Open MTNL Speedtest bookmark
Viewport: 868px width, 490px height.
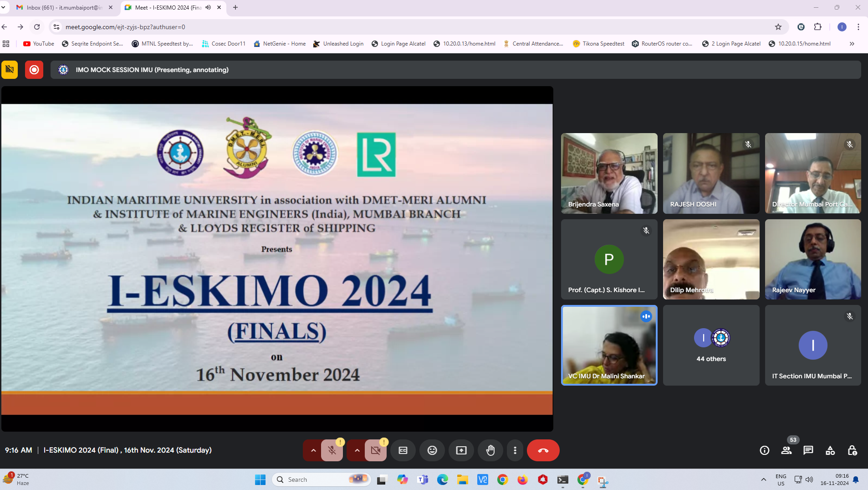click(162, 44)
